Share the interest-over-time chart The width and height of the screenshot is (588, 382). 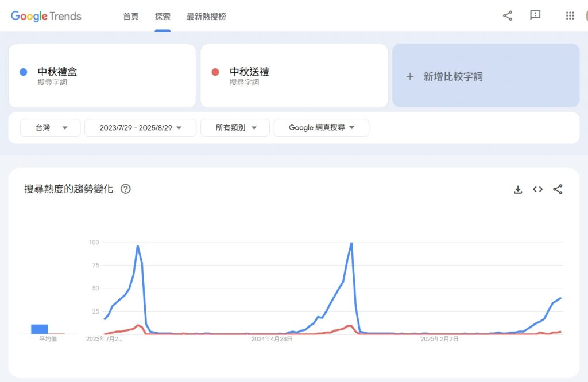[558, 189]
